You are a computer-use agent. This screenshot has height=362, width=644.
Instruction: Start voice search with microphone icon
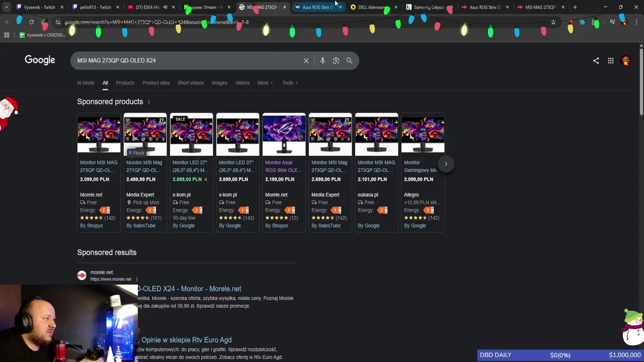(x=323, y=61)
